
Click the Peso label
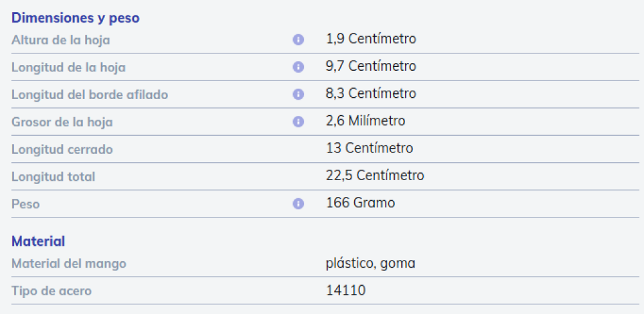26,204
